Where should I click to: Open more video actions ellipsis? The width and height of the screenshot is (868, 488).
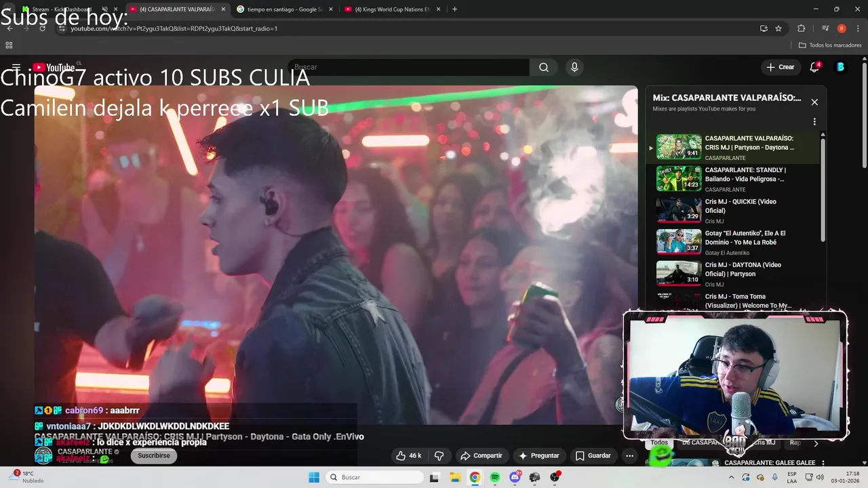tap(629, 455)
